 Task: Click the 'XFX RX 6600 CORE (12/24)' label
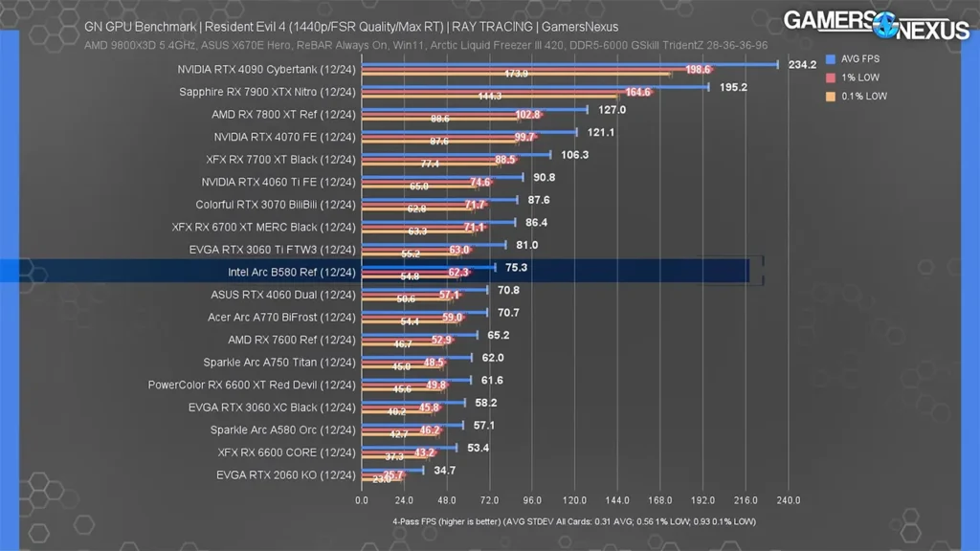coord(287,452)
